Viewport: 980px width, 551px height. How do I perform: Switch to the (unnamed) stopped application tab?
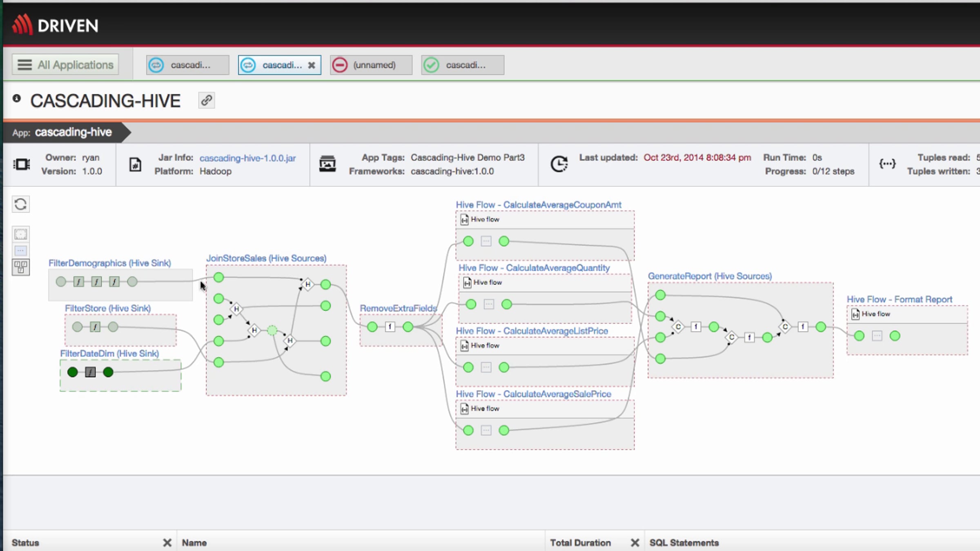371,65
